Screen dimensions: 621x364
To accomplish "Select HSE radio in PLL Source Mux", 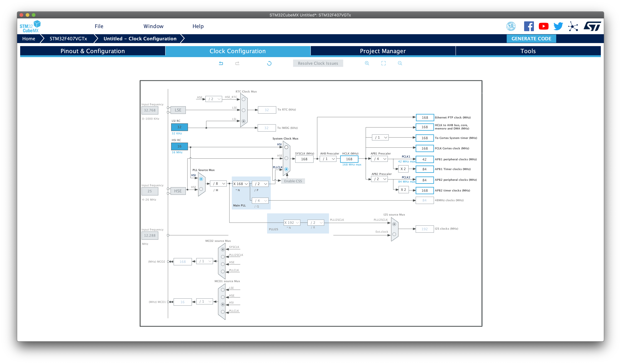I will point(201,189).
